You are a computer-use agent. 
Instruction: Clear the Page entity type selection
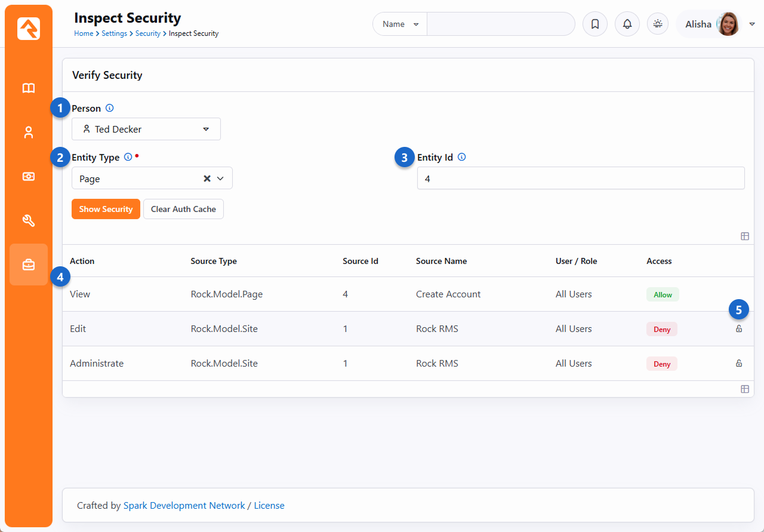207,179
